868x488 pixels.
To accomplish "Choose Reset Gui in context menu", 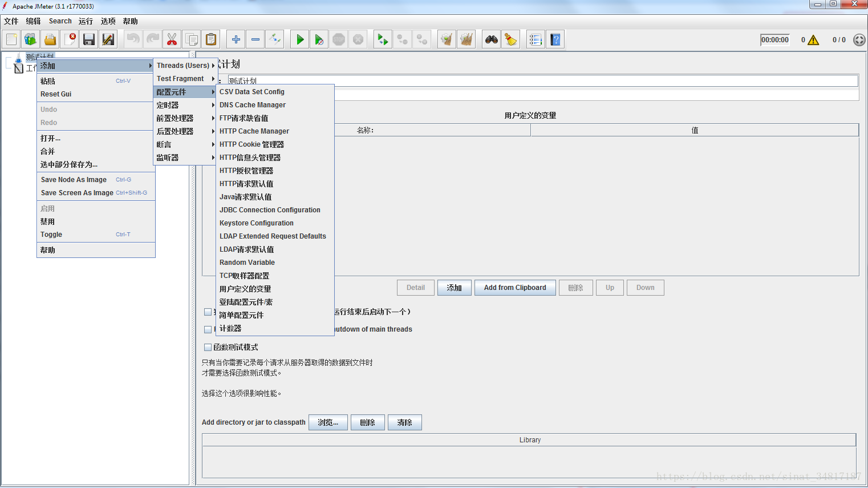I will tap(96, 94).
